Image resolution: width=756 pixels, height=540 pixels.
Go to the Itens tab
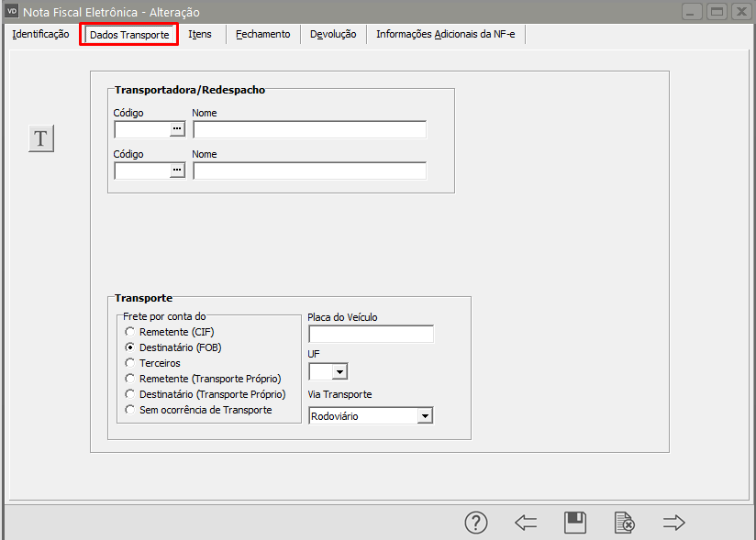200,34
